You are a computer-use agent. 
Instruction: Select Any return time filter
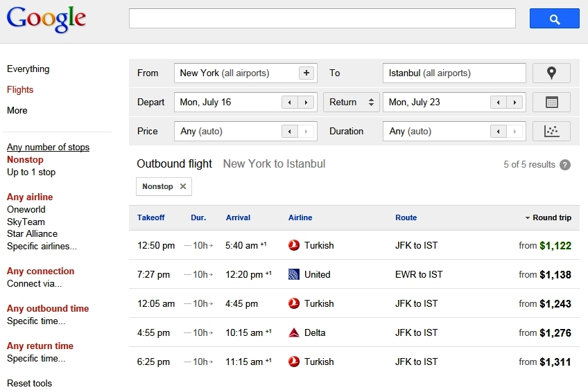point(40,346)
